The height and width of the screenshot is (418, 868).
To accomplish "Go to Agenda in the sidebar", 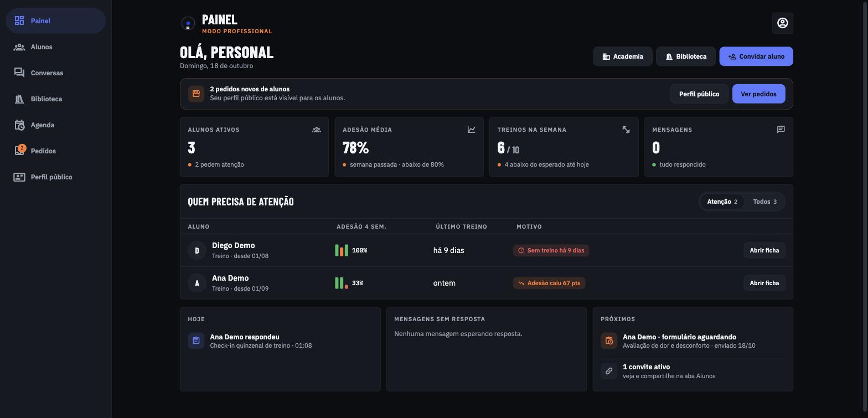I will tap(56, 125).
